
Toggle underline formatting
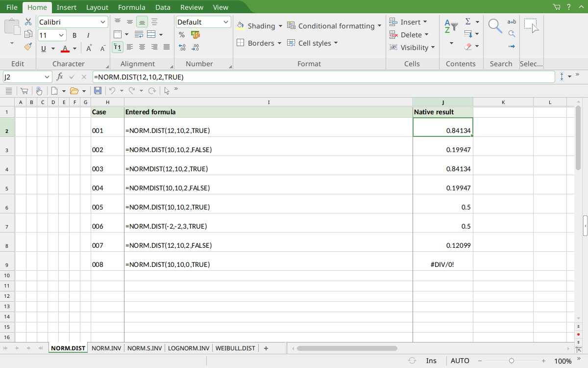tap(44, 49)
